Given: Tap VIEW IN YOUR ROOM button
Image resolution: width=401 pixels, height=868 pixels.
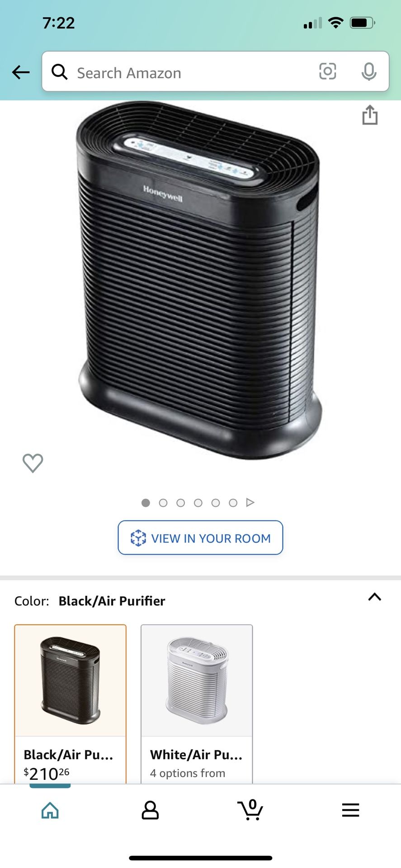Looking at the screenshot, I should pos(200,538).
